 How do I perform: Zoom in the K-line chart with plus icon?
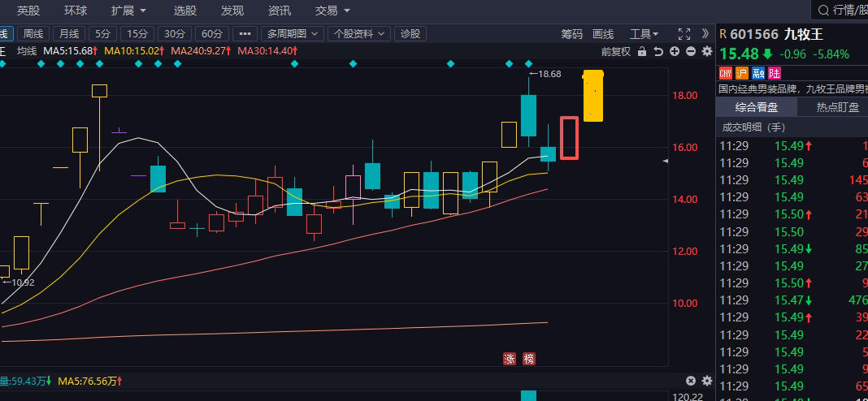coord(674,51)
